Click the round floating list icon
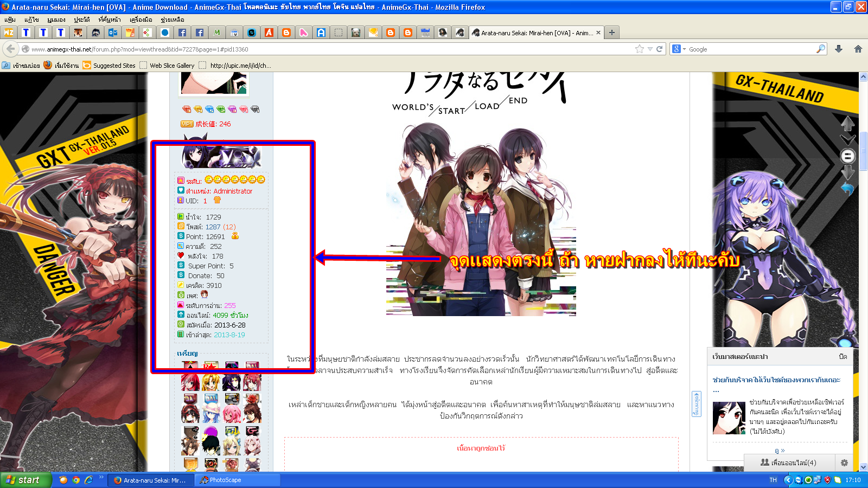The height and width of the screenshot is (488, 868). point(848,156)
